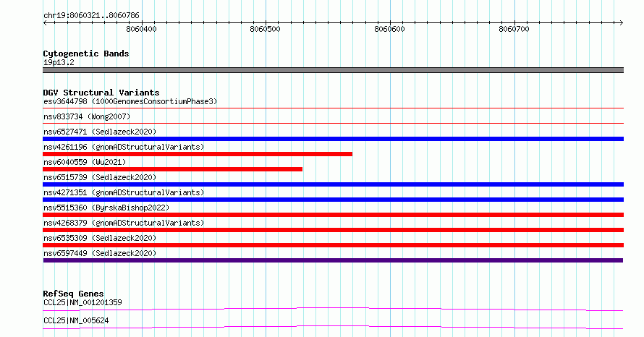Screen dimensions: 644x337
Task: Open variant label nsv4271351 (gnomADStructuralVariants)
Action: click(x=124, y=192)
